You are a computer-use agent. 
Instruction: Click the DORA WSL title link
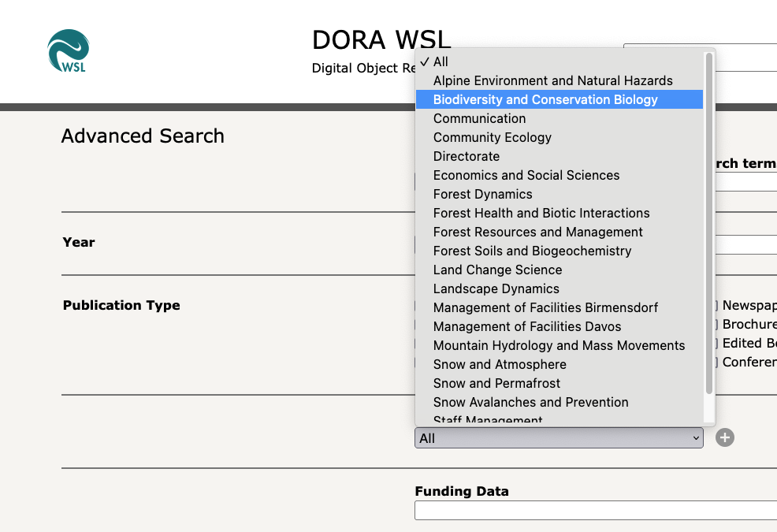[381, 39]
